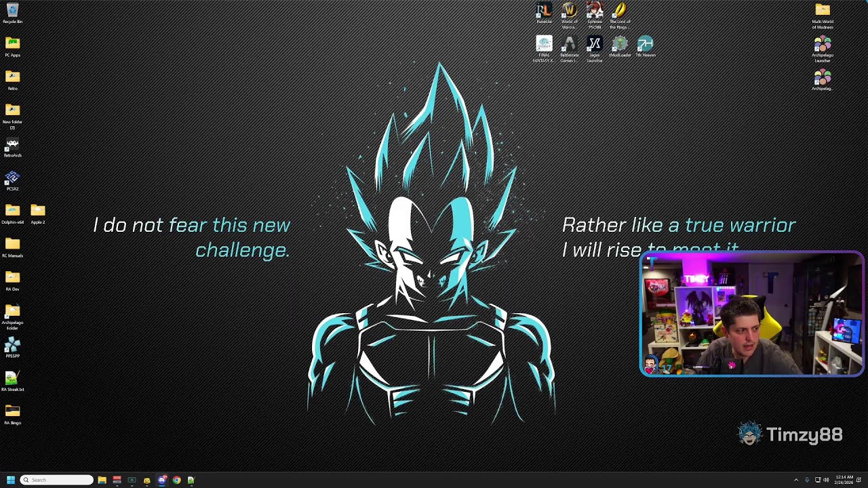Select the Multi-World of Madness folder

tap(823, 16)
